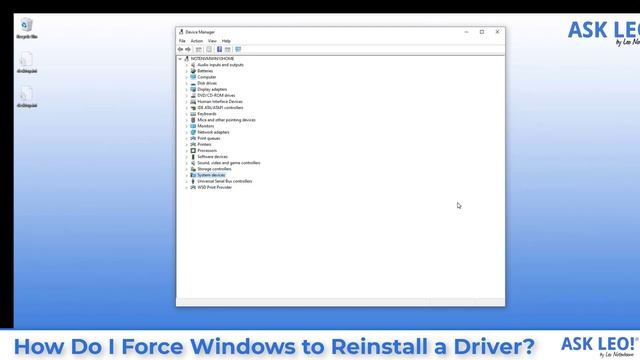Click the Audio inputs and outputs speaker icon
The image size is (640, 360).
tap(193, 65)
